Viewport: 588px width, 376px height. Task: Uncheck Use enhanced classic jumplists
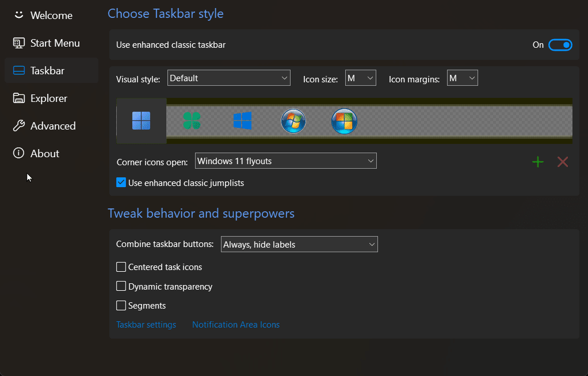coord(121,183)
